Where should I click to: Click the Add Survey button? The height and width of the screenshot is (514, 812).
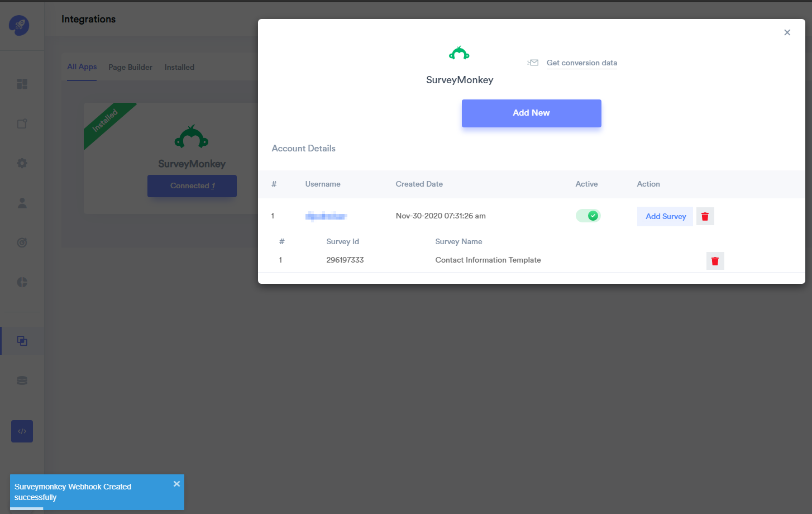(x=665, y=216)
